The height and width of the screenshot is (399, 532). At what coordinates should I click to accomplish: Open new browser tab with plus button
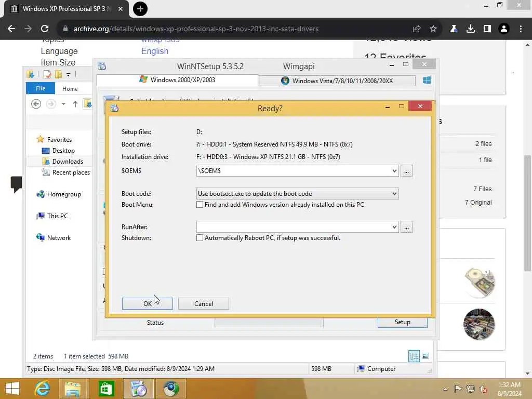[x=140, y=9]
